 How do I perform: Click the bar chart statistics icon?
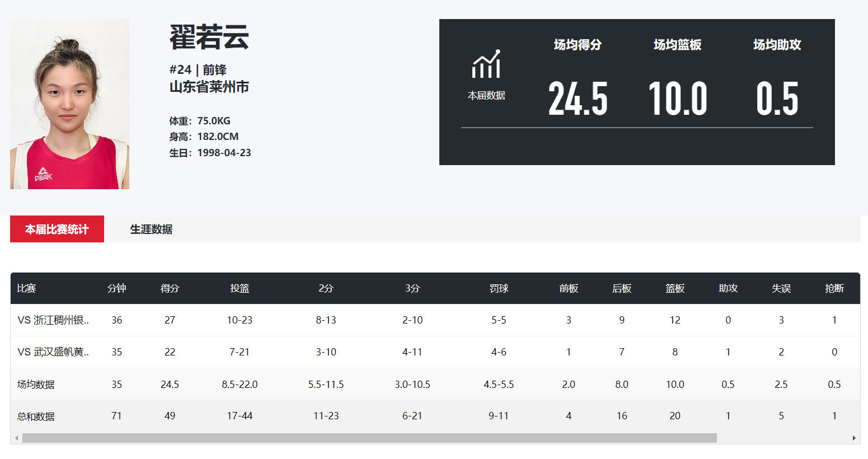pos(486,64)
